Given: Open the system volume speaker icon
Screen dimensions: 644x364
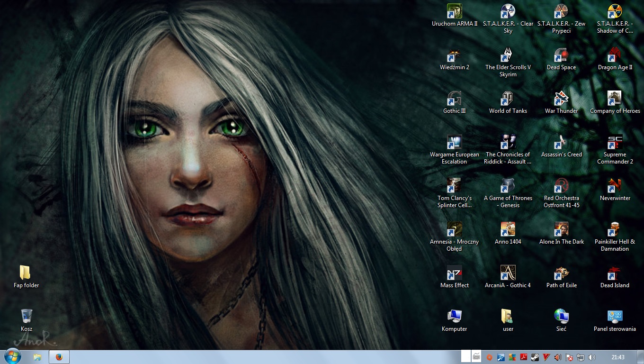Looking at the screenshot, I should pyautogui.click(x=592, y=357).
